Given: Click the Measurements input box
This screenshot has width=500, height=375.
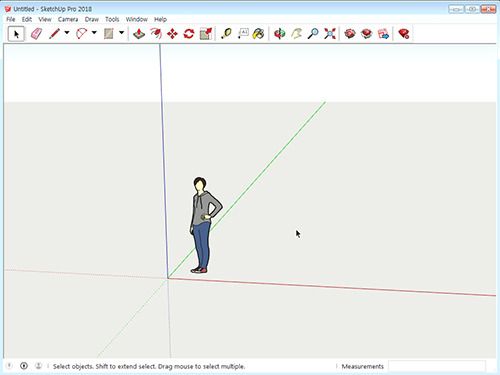Looking at the screenshot, I should click(437, 366).
